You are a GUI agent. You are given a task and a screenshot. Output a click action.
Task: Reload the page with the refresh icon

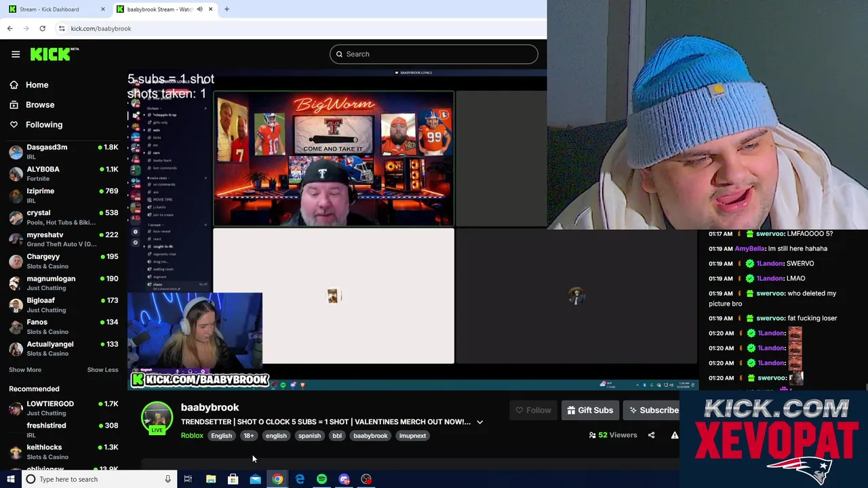[x=42, y=28]
